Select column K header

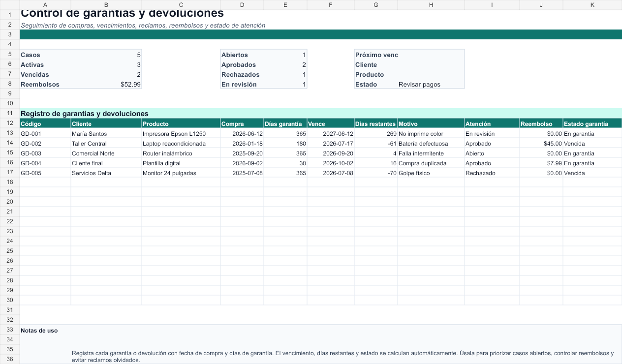click(592, 5)
